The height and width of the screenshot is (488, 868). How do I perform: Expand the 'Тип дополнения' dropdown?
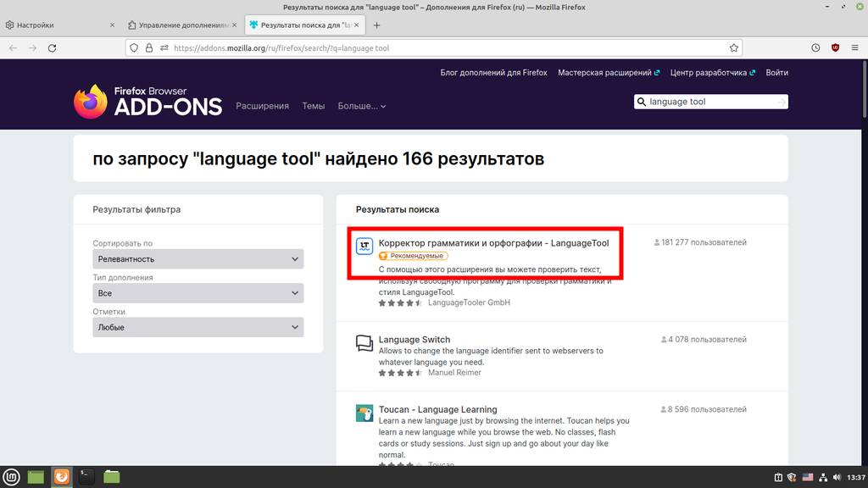click(198, 293)
